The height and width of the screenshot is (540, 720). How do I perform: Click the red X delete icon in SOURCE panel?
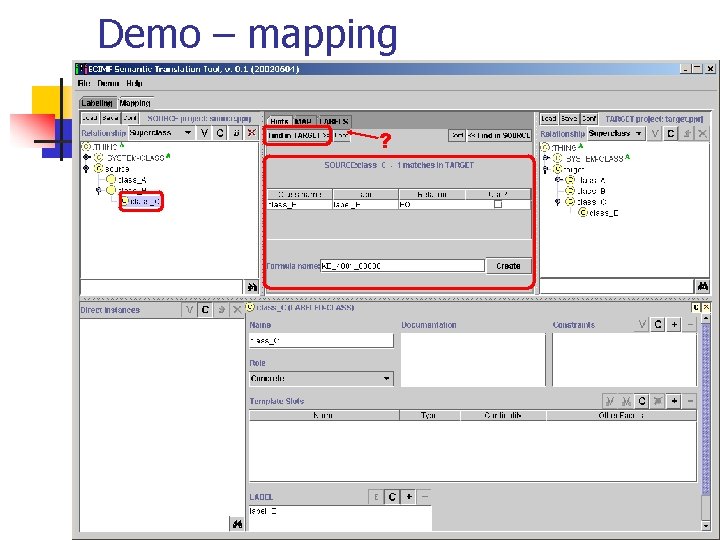[251, 133]
